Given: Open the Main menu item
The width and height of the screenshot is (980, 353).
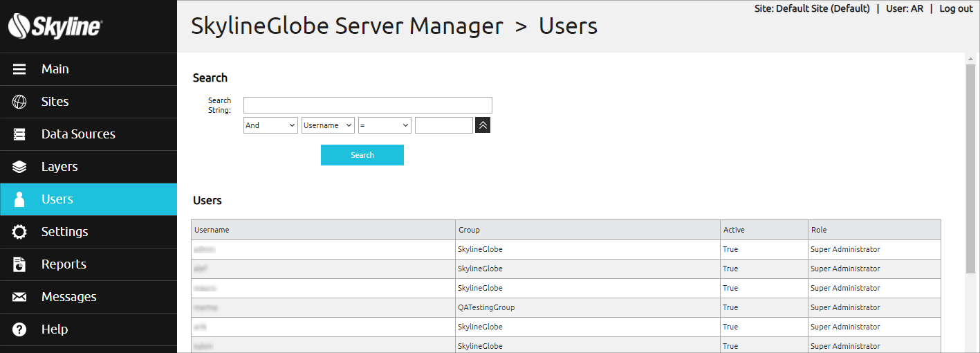Looking at the screenshot, I should tap(89, 69).
